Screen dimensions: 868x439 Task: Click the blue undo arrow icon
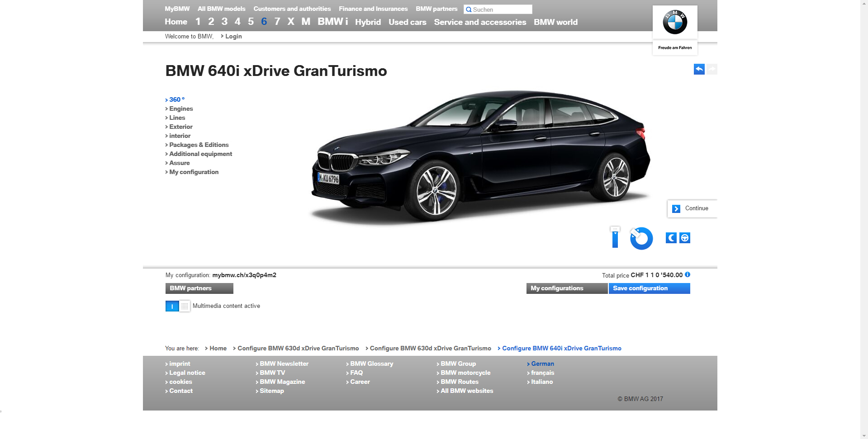(x=699, y=69)
